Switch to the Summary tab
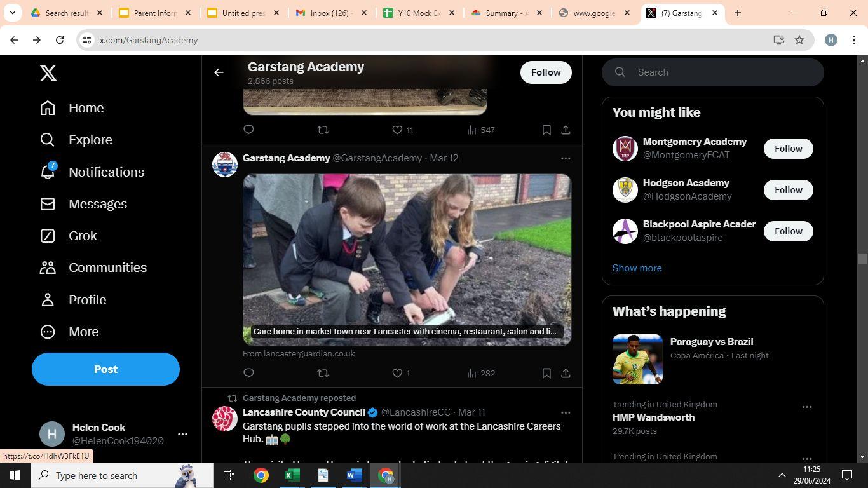This screenshot has width=868, height=488. (x=508, y=13)
